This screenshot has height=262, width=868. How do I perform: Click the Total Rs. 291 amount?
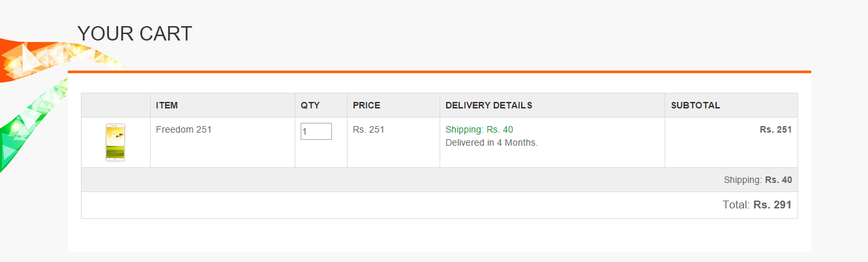point(772,205)
